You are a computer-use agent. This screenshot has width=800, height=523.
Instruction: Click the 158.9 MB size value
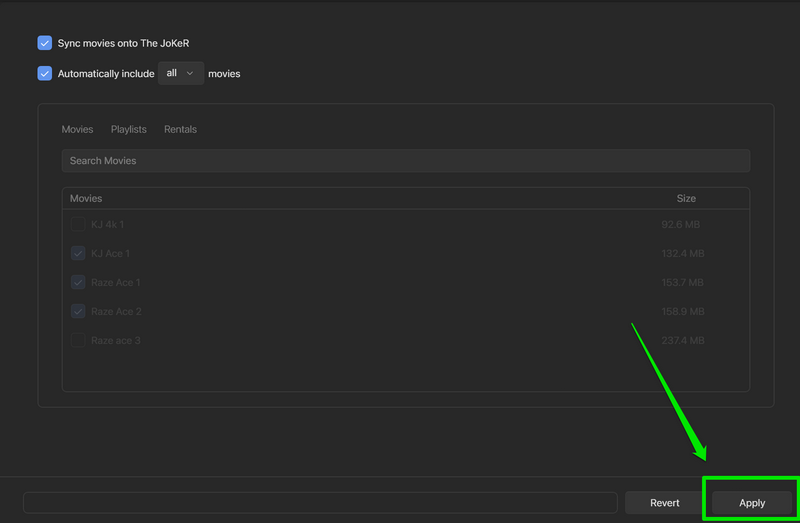pyautogui.click(x=682, y=312)
